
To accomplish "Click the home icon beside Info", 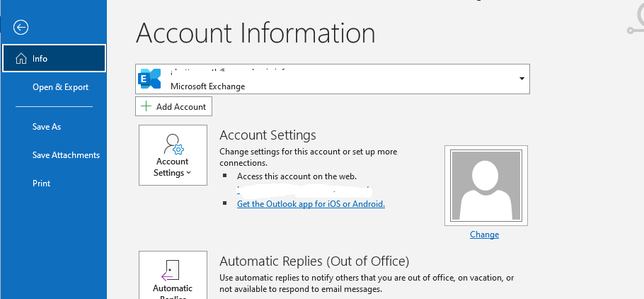I will [x=21, y=59].
